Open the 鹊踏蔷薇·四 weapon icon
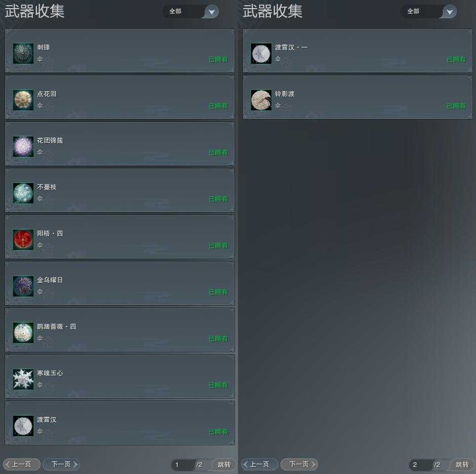The height and width of the screenshot is (474, 476). [23, 333]
